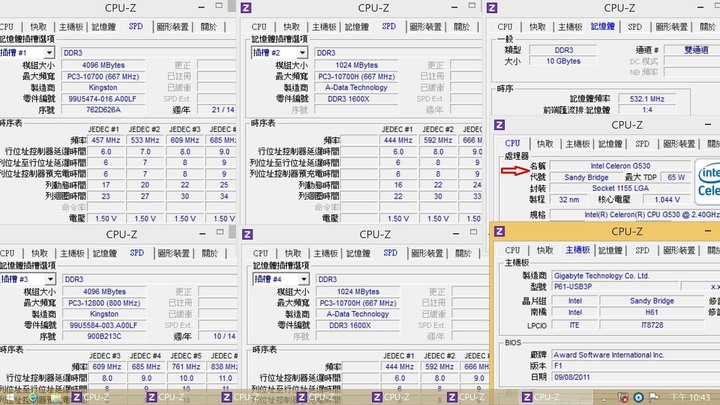Screen dimensions: 720x405
Task: Click the highlighted CPU-Z taskbar button
Action: [556, 397]
